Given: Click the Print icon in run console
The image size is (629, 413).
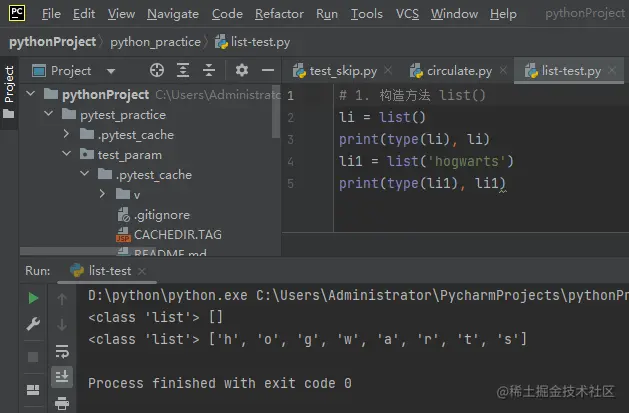Looking at the screenshot, I should point(62,403).
